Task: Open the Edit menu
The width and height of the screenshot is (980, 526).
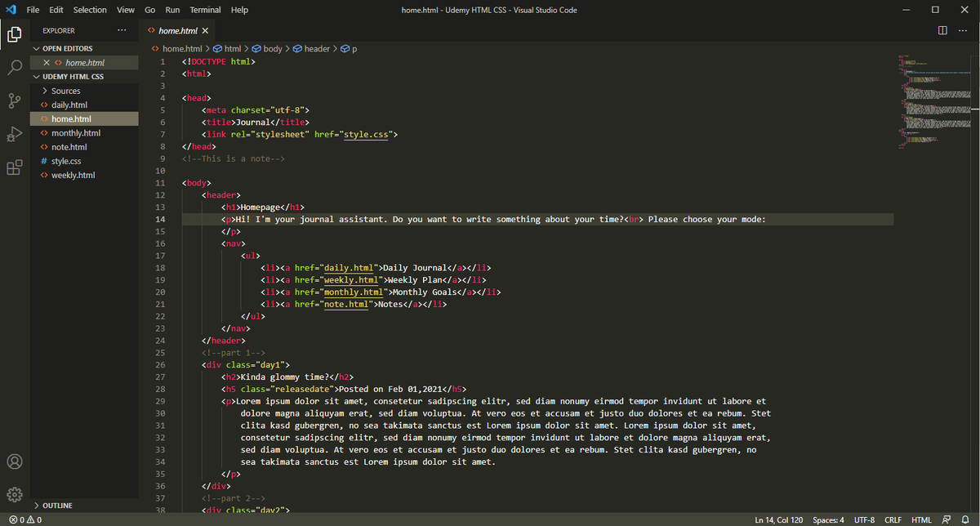Action: pos(56,10)
